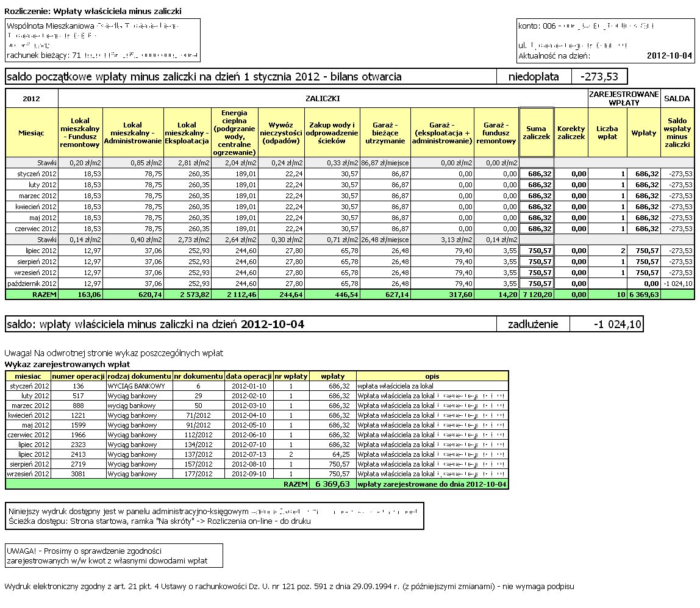Click the 'niedopłata' label in opening balance row
Viewport: 700px width, 608px height.
tap(534, 77)
